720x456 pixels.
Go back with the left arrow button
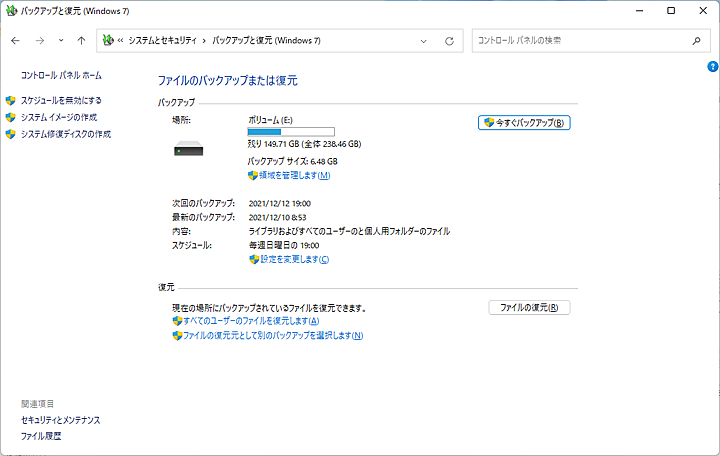[15, 41]
